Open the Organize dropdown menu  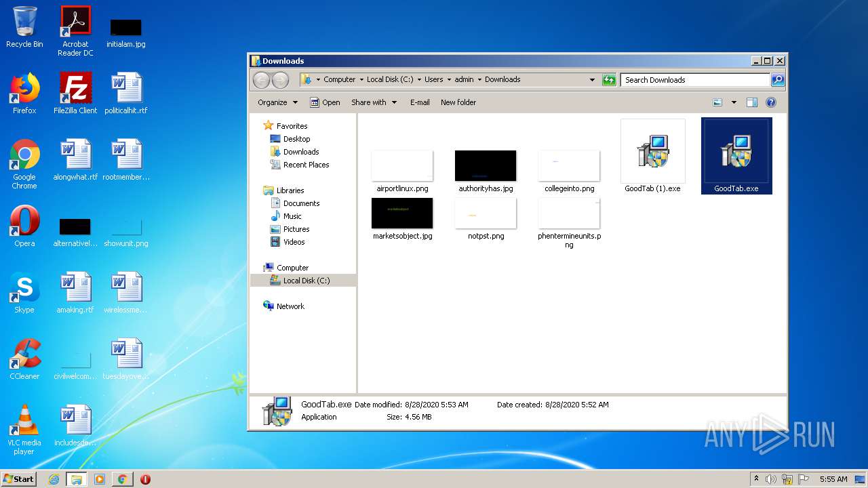coord(277,102)
